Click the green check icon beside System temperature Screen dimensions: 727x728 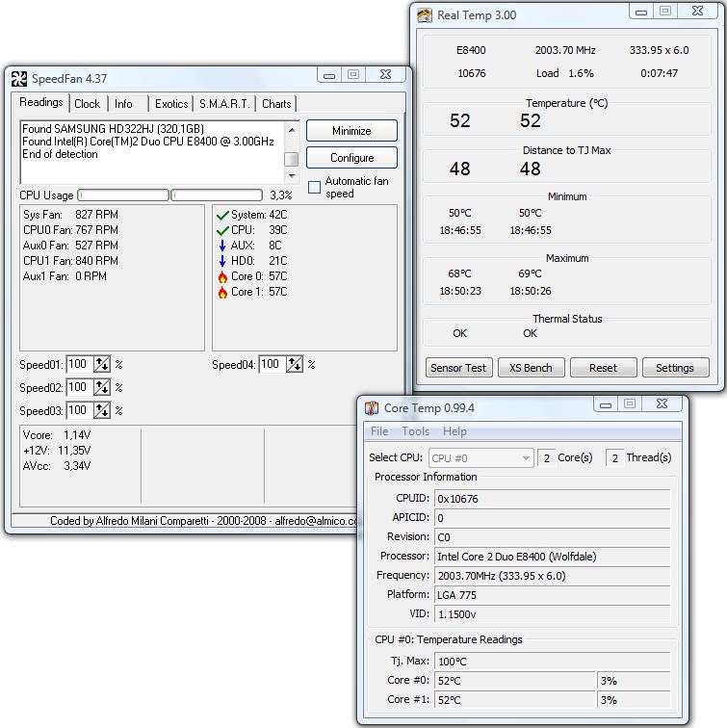(x=222, y=215)
